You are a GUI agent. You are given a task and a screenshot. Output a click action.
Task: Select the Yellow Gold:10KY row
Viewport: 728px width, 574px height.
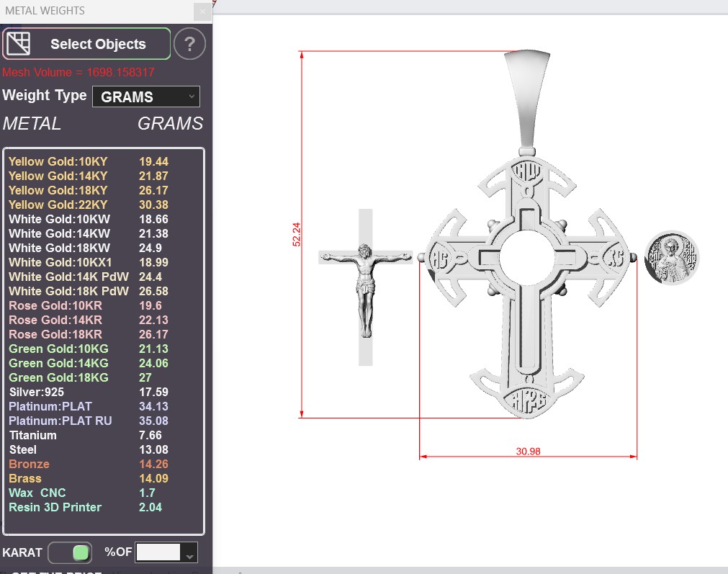pyautogui.click(x=89, y=161)
